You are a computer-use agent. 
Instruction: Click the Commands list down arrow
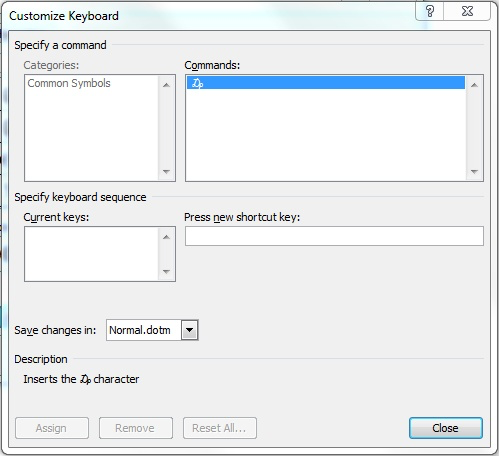coord(474,172)
